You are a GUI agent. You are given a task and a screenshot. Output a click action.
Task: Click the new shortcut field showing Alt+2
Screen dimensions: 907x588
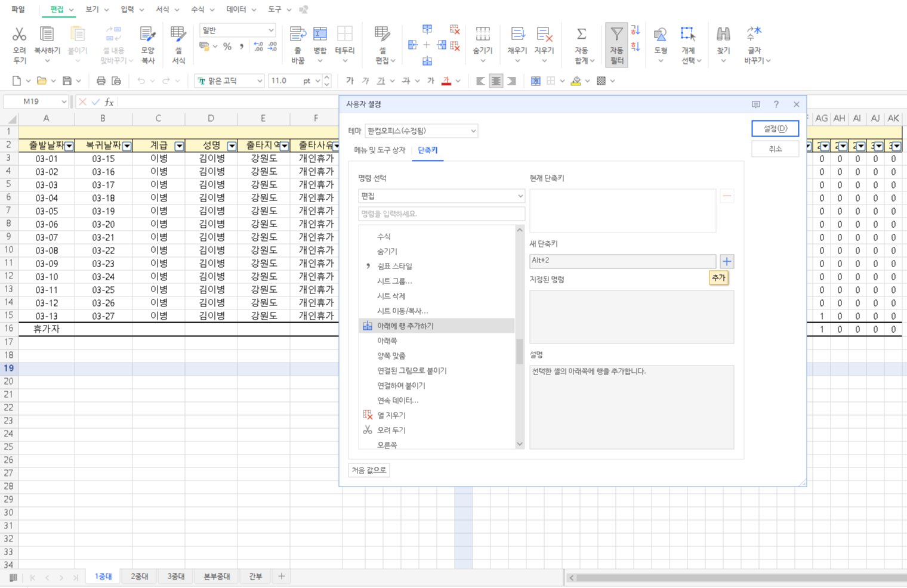[622, 261]
